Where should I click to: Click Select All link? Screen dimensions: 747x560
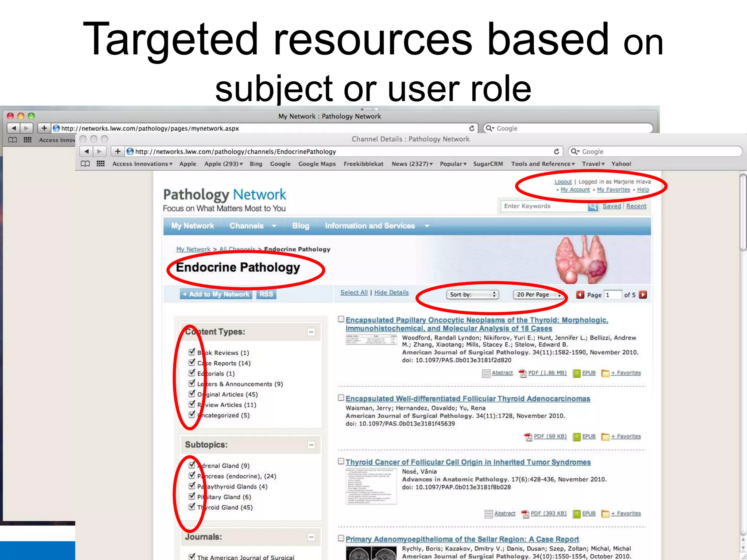pos(354,293)
